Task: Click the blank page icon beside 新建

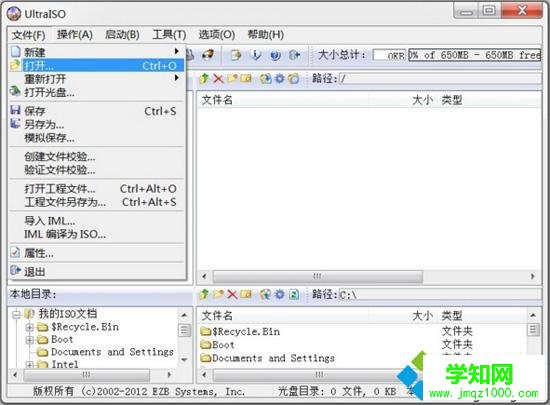Action: pos(15,52)
